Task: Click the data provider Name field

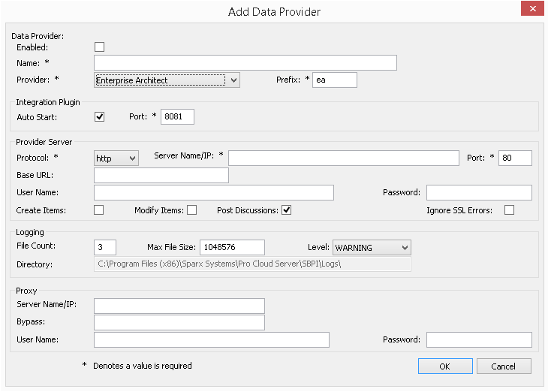Action: 245,63
